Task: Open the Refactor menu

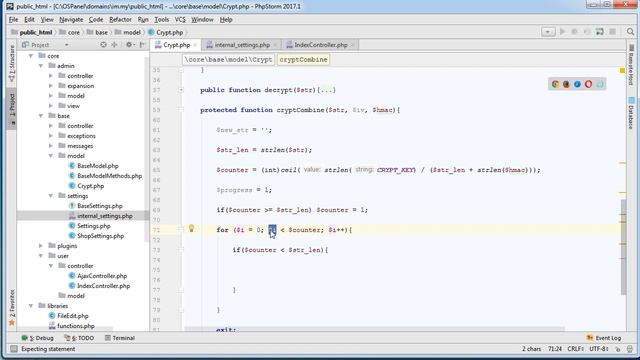Action: click(x=120, y=20)
